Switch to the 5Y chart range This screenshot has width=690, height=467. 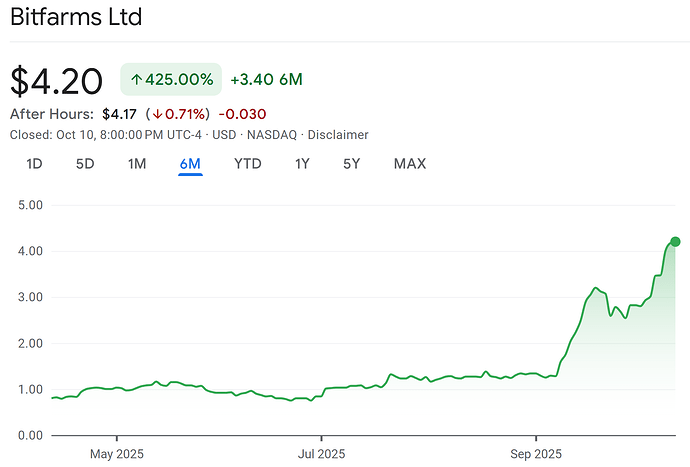[x=351, y=163]
